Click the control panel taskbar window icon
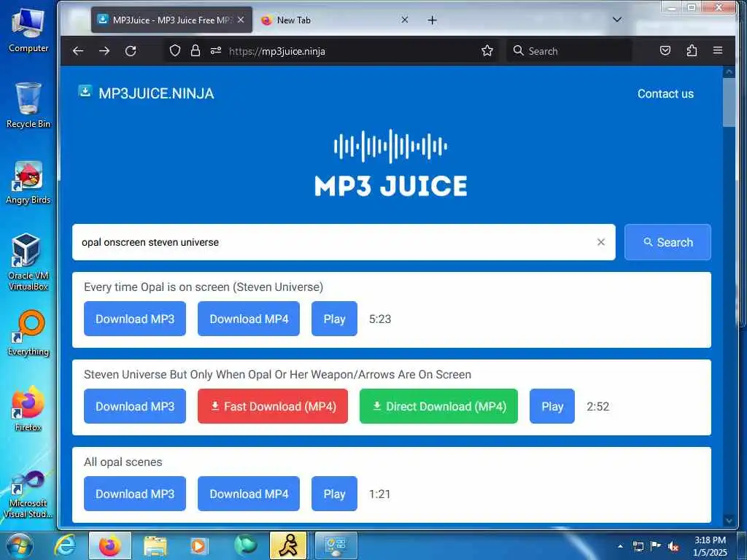This screenshot has height=560, width=747. [x=336, y=545]
